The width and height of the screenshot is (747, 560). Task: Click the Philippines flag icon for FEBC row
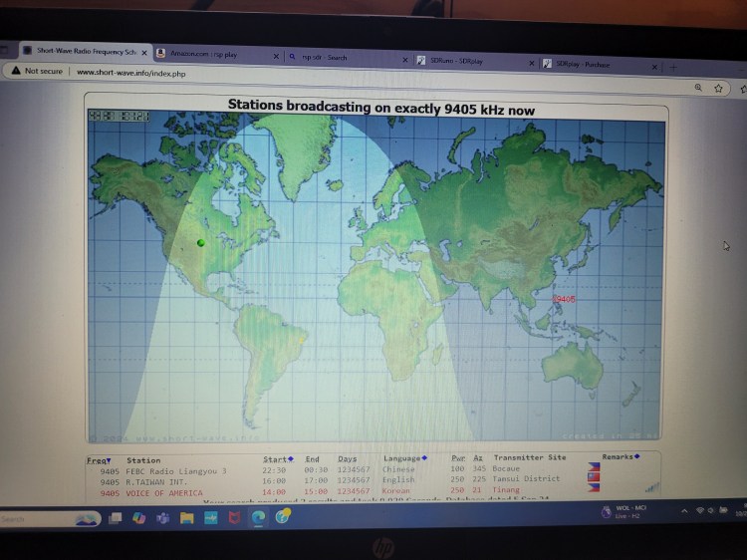coord(594,466)
